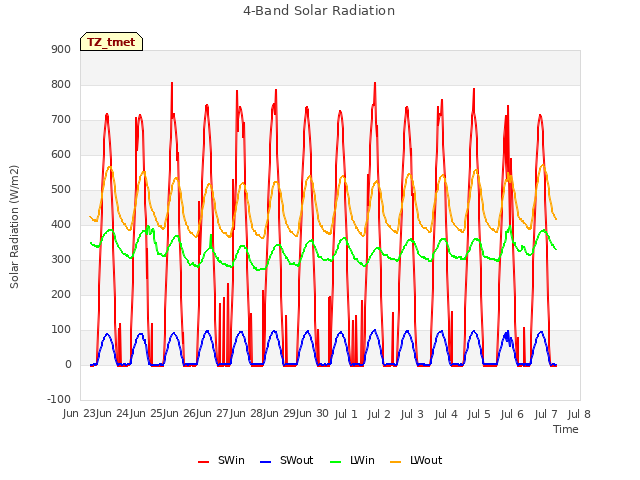Image resolution: width=640 pixels, height=480 pixels.
Task: Toggle the SWout legend entry
Action: click(287, 460)
